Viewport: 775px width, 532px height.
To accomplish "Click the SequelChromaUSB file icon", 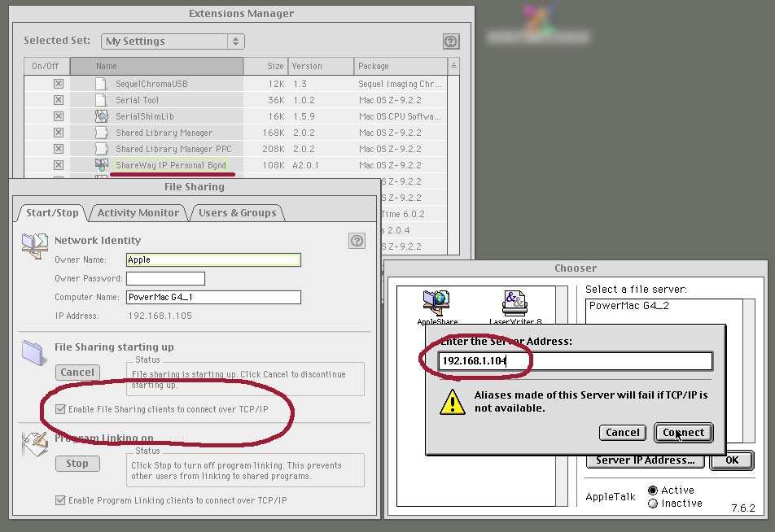I will (x=101, y=84).
